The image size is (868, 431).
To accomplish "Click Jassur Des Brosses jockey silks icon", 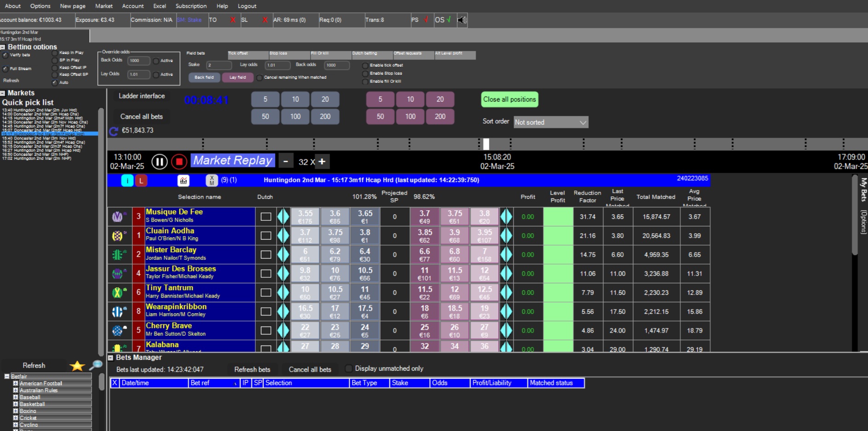I will tap(118, 274).
